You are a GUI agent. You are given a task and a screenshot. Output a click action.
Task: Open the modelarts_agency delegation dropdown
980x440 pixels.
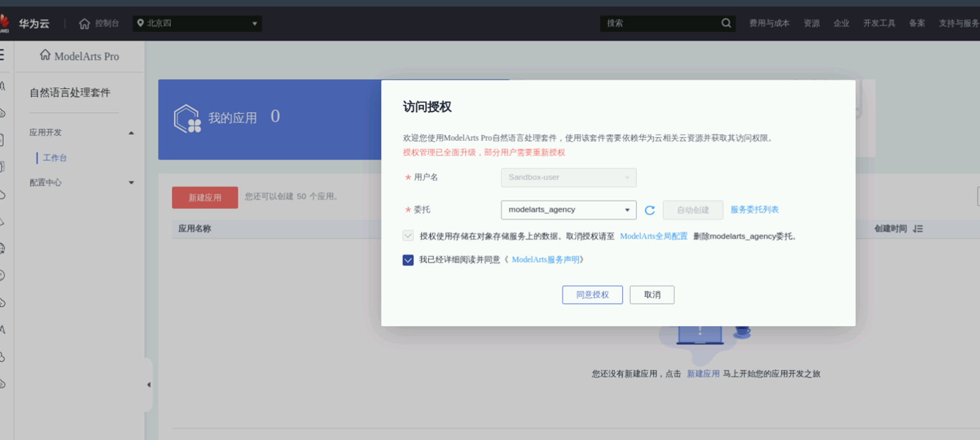(568, 209)
